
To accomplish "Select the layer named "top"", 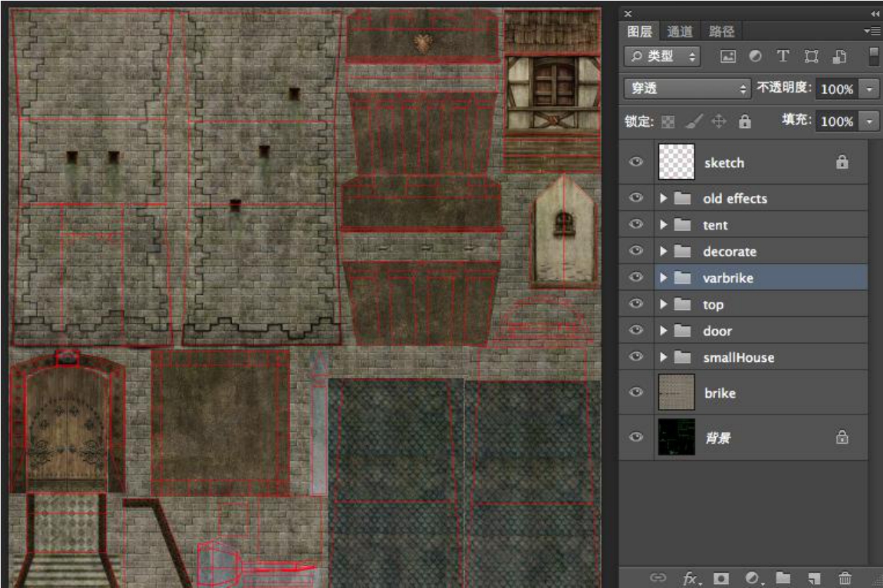I will pyautogui.click(x=713, y=305).
